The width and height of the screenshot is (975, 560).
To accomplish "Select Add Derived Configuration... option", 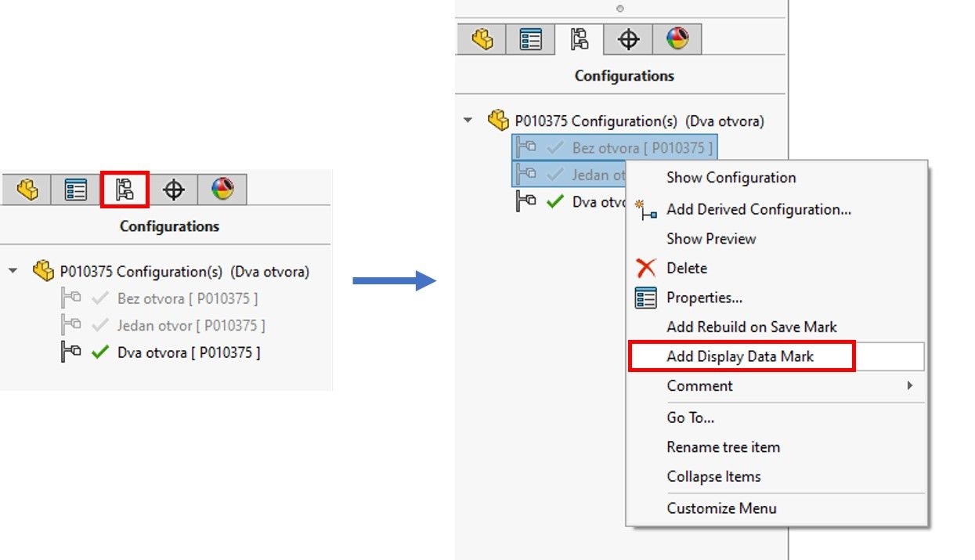I will [758, 209].
